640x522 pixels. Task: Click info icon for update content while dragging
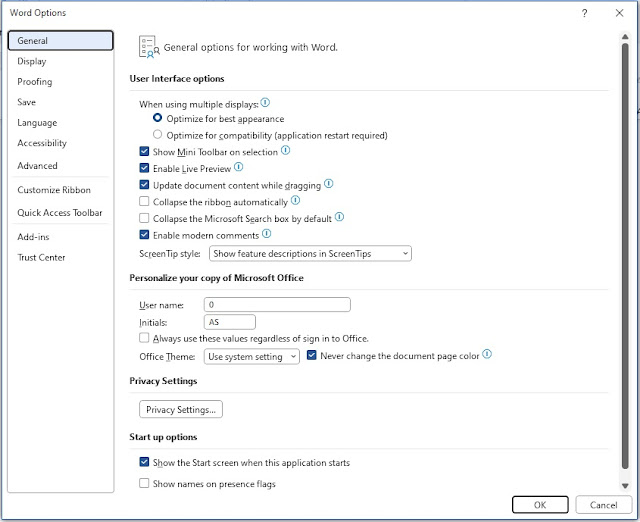coord(329,184)
